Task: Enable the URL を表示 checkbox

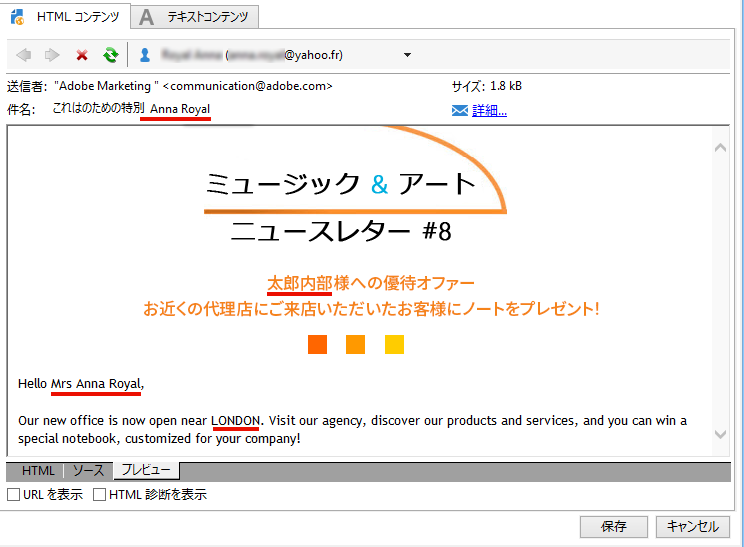Action: coord(13,495)
